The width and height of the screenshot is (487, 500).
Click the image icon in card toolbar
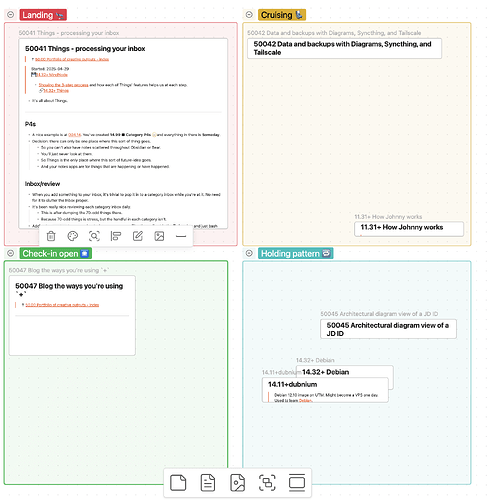pyautogui.click(x=159, y=236)
